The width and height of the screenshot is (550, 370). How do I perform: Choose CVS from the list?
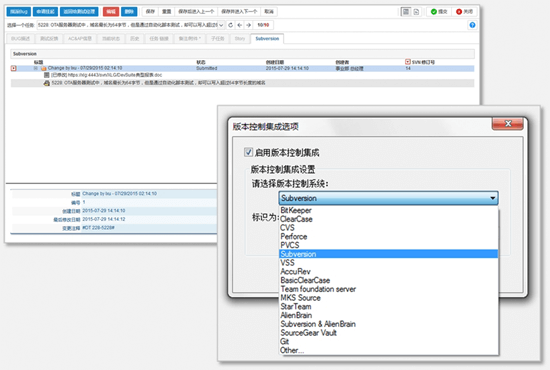pos(388,228)
